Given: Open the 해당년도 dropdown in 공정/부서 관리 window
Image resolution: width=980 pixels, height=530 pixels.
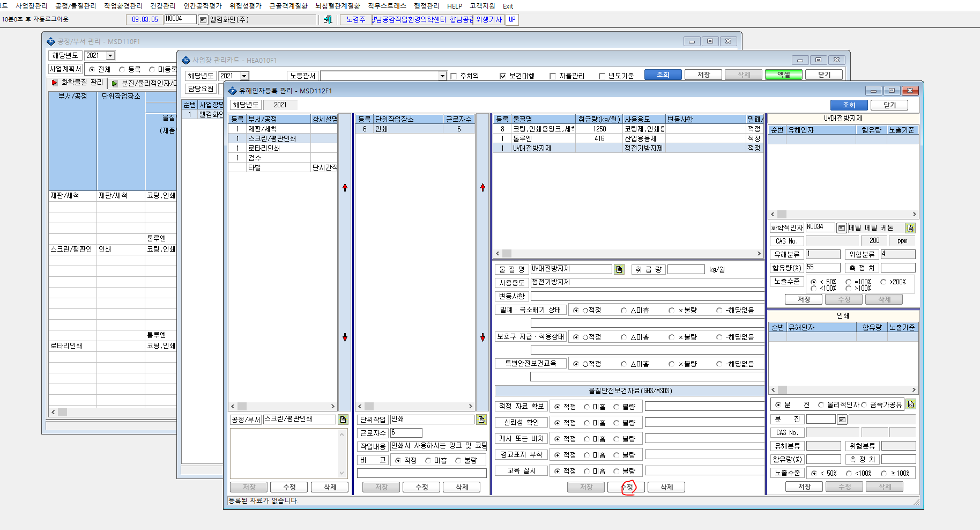Looking at the screenshot, I should (110, 56).
